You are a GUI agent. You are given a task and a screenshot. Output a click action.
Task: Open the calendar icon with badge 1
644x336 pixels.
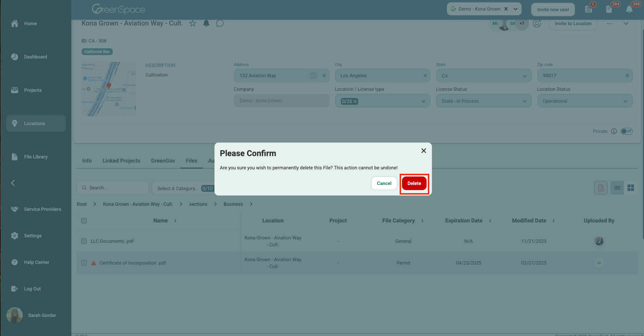tap(589, 9)
